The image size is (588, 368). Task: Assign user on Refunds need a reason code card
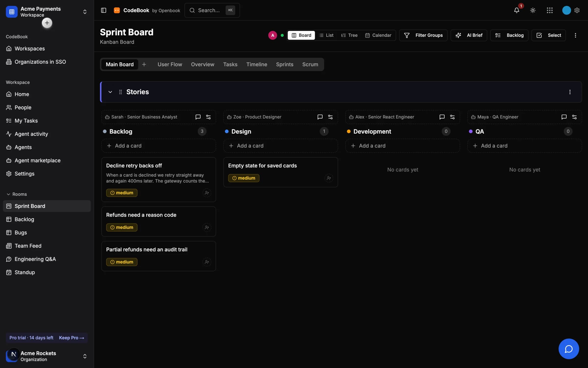click(207, 227)
